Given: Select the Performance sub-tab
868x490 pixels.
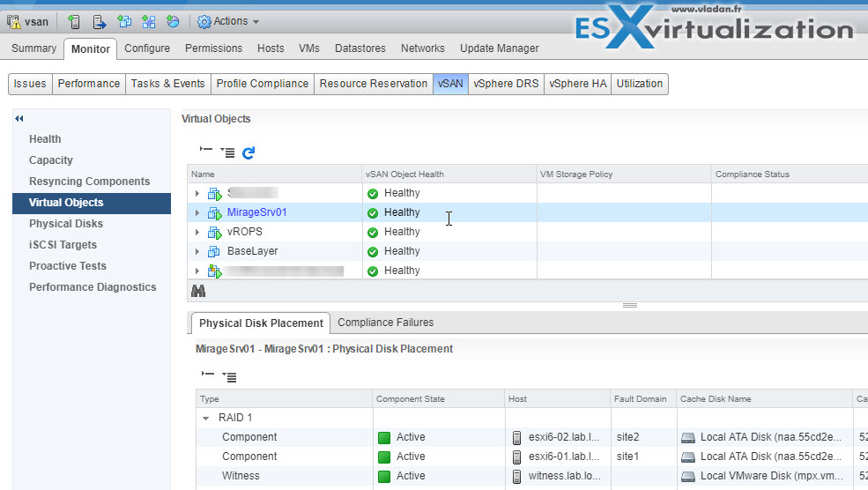Looking at the screenshot, I should (x=89, y=84).
